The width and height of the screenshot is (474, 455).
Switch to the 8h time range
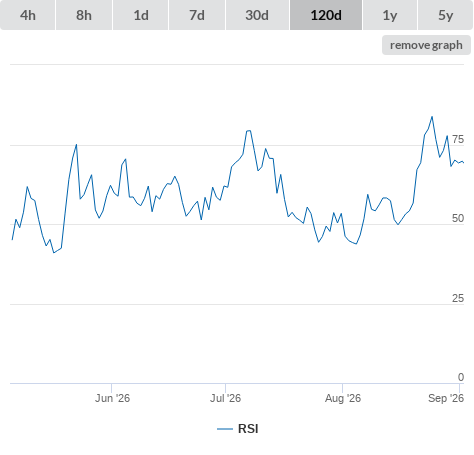point(84,15)
